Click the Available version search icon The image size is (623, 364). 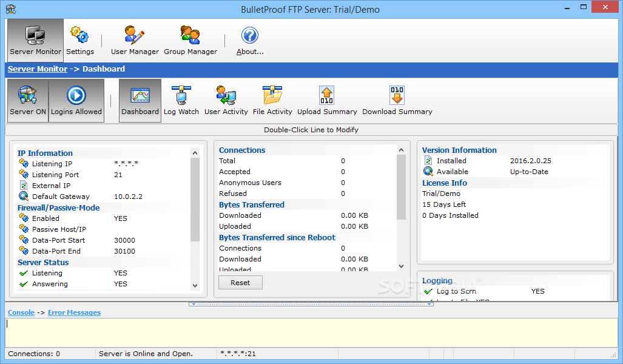[x=428, y=171]
